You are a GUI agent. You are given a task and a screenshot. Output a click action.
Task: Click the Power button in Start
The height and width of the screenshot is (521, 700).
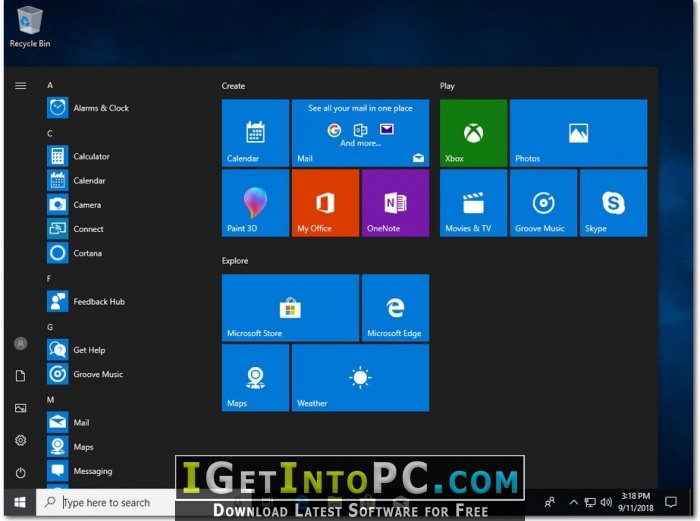pos(21,472)
